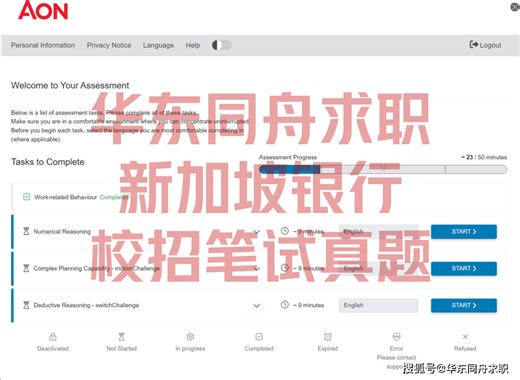The width and height of the screenshot is (520, 380).
Task: Expand the Complex Planning Capability task details
Action: pos(256,269)
